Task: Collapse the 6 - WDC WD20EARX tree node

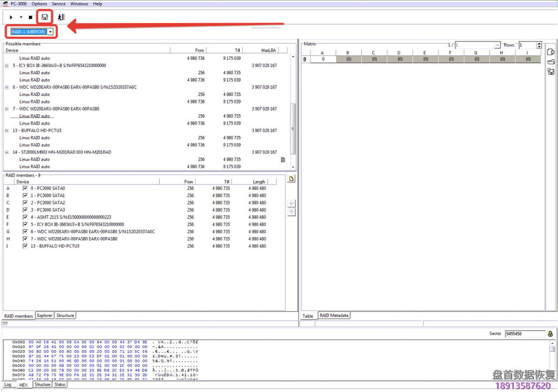Action: 7,87
